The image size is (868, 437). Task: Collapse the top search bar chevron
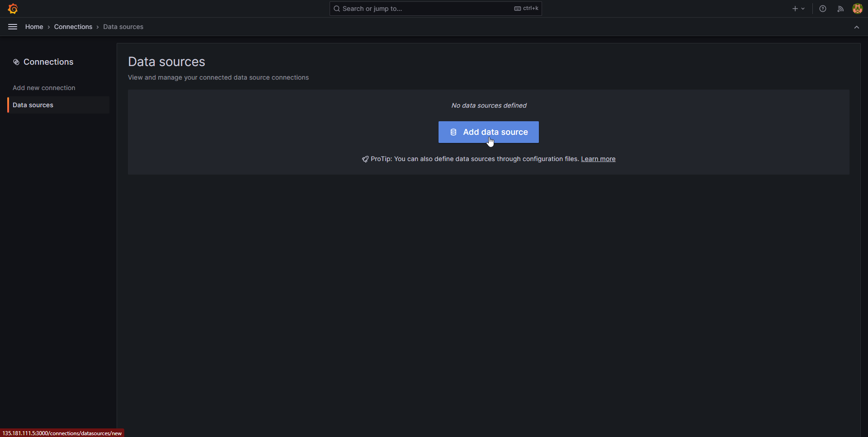pos(857,27)
